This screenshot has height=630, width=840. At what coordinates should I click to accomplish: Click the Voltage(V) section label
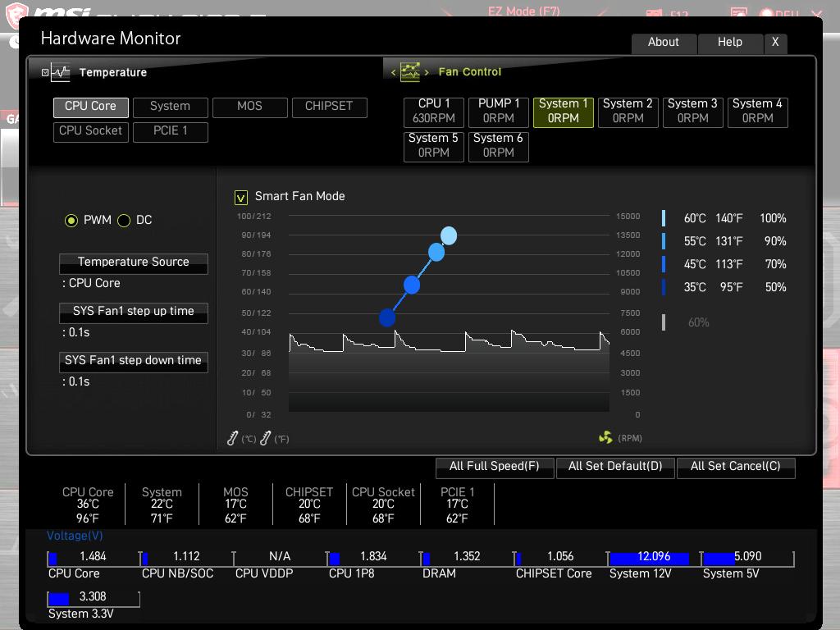point(75,536)
